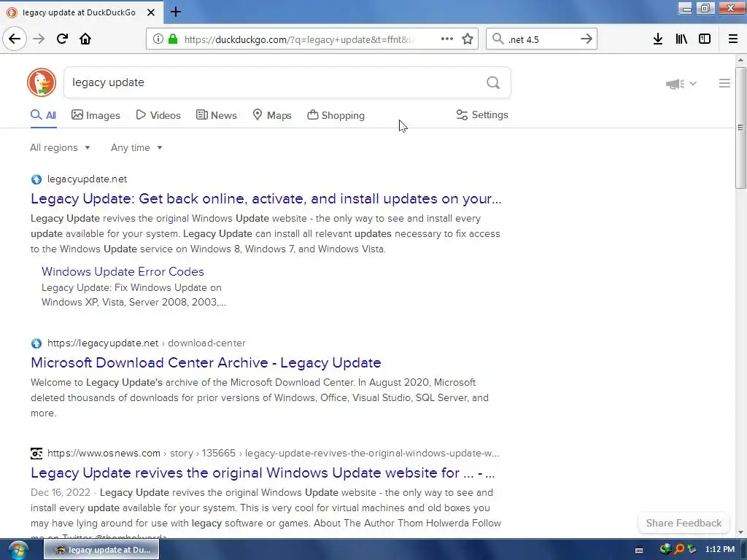Show site information icon in address bar
This screenshot has height=560, width=747.
click(158, 39)
